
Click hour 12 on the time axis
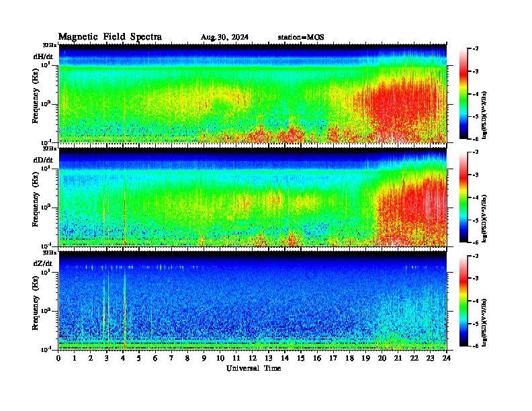253,358
